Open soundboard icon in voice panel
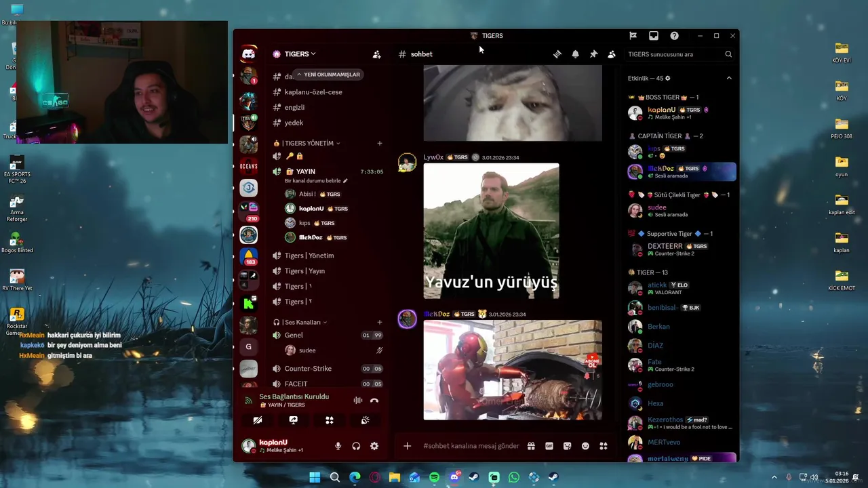The width and height of the screenshot is (868, 488). tap(365, 420)
